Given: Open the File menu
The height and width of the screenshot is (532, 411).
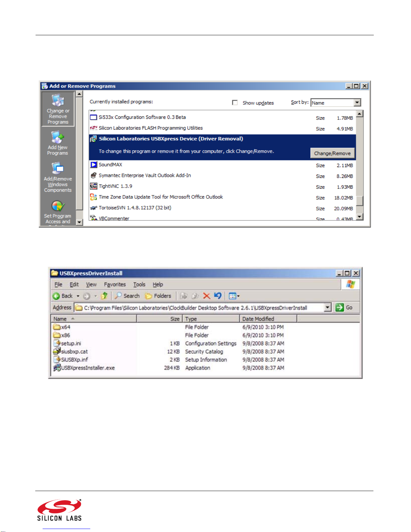Looking at the screenshot, I should point(58,285).
